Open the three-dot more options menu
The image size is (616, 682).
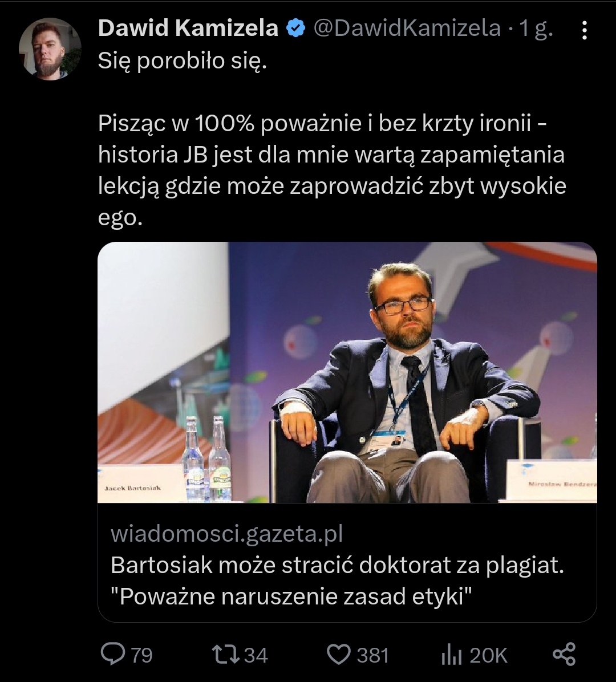584,30
